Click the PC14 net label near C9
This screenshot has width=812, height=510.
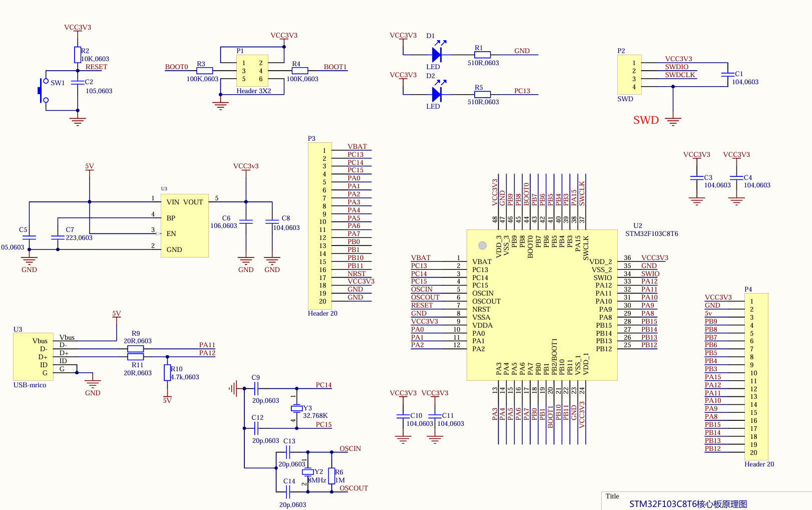324,385
